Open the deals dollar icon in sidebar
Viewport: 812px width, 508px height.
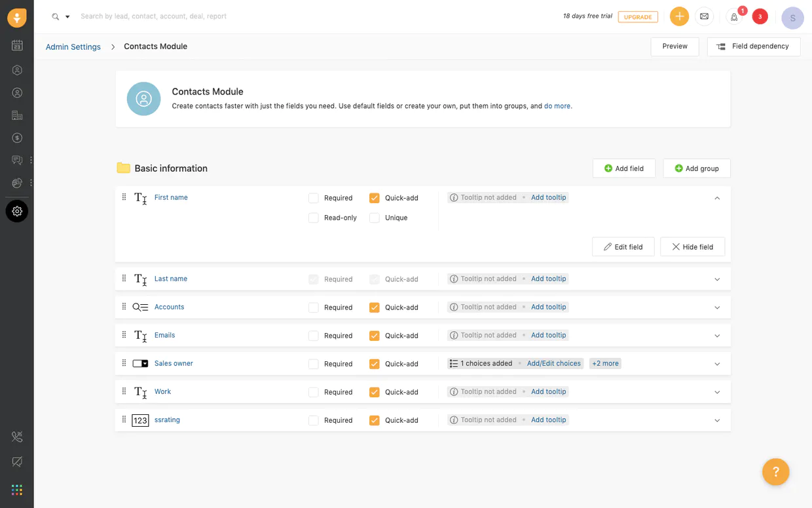tap(17, 138)
